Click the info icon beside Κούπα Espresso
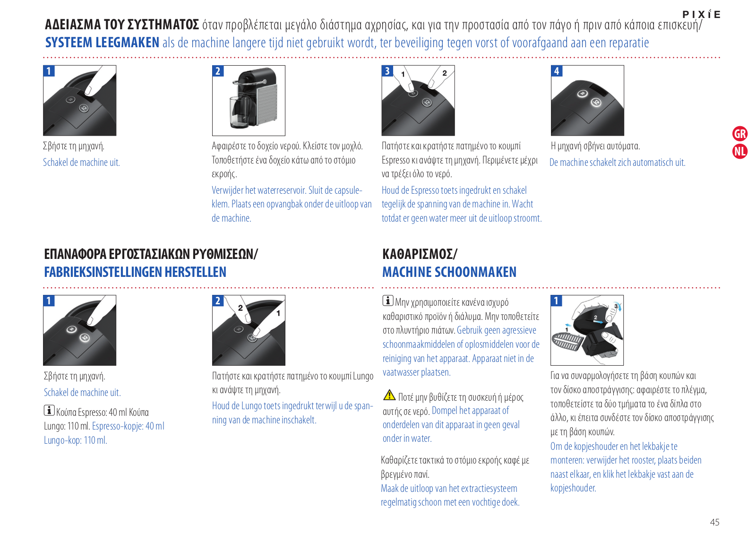756x533 pixels. tap(49, 410)
